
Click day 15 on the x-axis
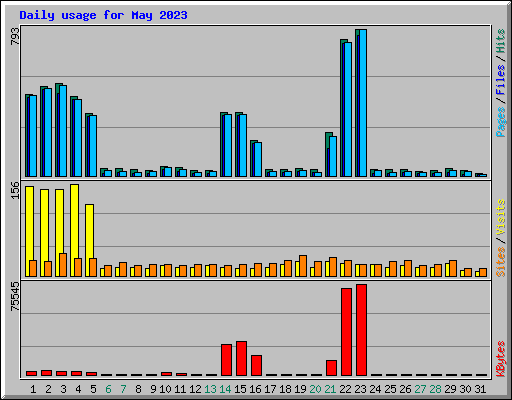pos(240,389)
